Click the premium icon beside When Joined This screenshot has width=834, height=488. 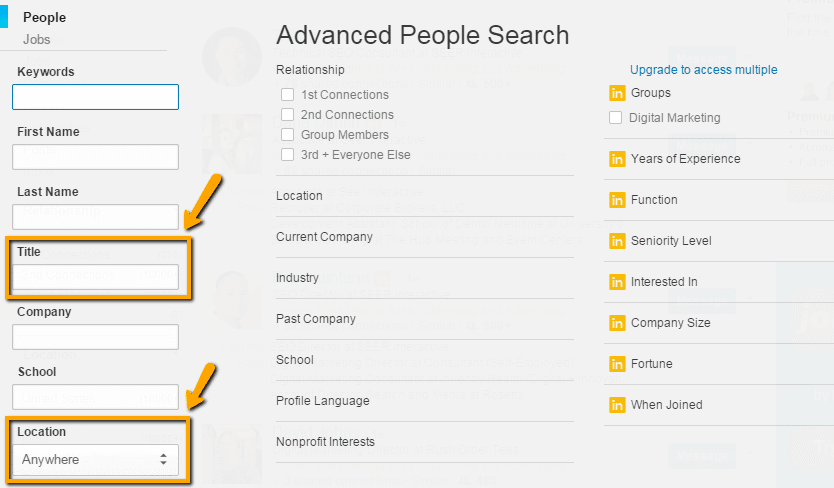point(617,405)
